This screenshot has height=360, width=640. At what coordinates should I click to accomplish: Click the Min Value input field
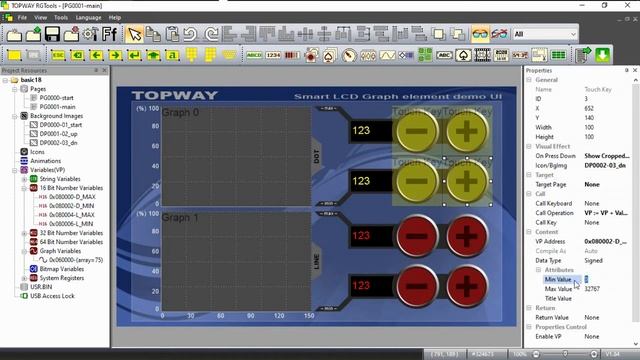[x=607, y=279]
